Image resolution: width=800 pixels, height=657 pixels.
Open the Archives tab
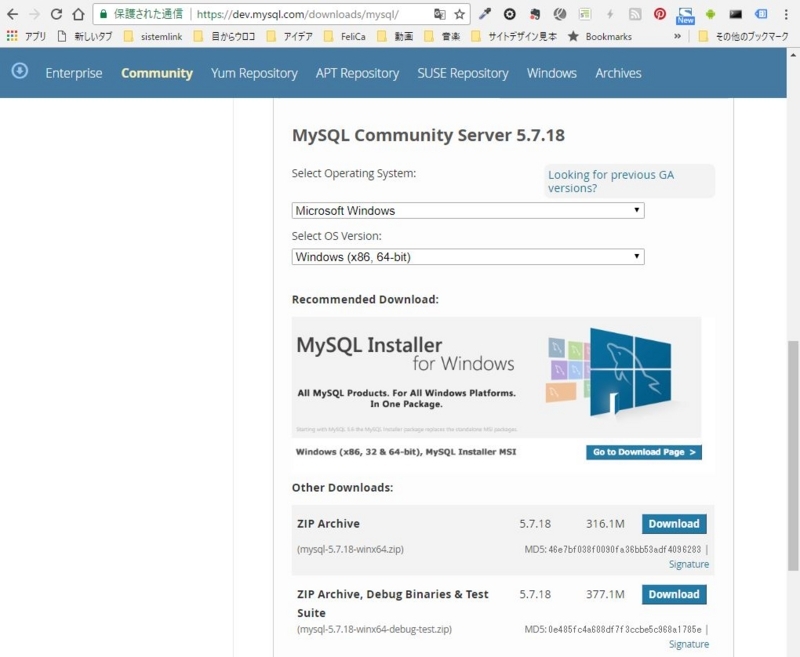click(618, 73)
